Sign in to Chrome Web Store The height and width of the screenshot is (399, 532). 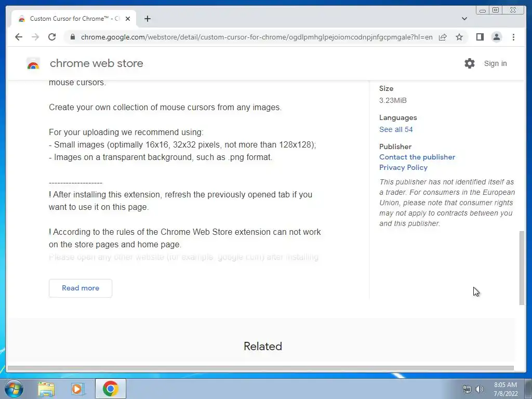pyautogui.click(x=495, y=63)
